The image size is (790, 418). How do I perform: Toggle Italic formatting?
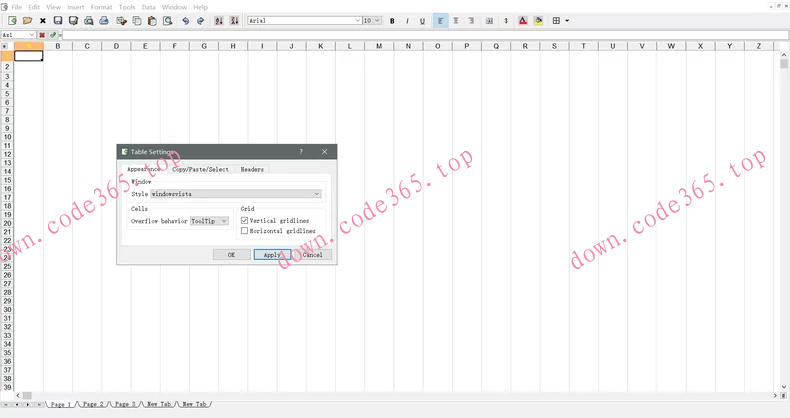(x=407, y=21)
